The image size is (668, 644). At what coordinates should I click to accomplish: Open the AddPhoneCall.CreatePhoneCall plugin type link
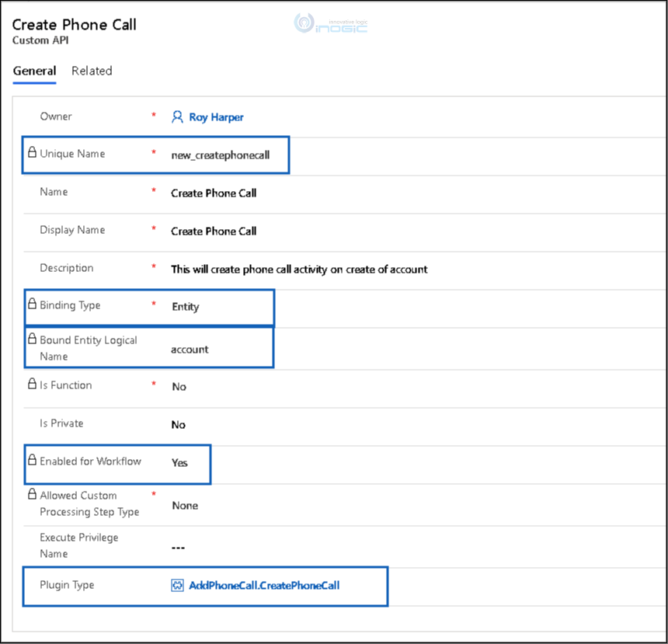click(264, 586)
